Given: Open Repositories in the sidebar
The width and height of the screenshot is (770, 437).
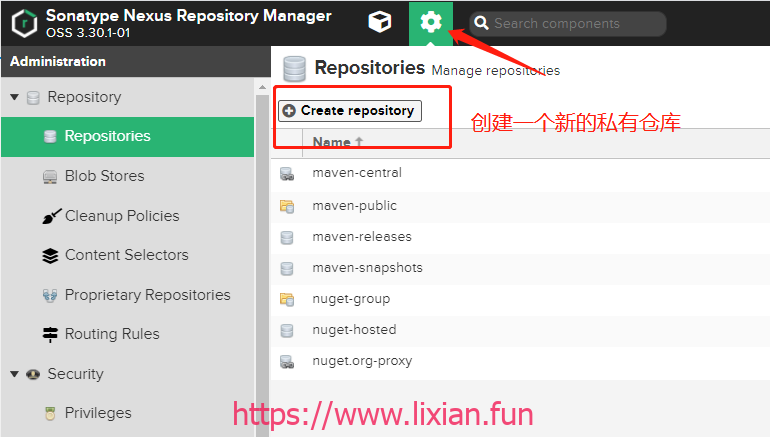Looking at the screenshot, I should click(128, 137).
